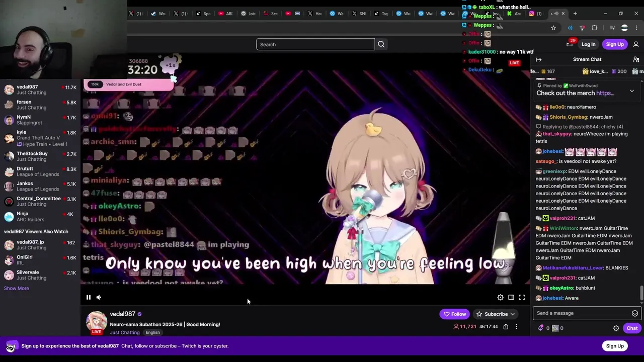Switch to the TikTok 'Tag' tab
The width and height of the screenshot is (644, 362).
381,14
